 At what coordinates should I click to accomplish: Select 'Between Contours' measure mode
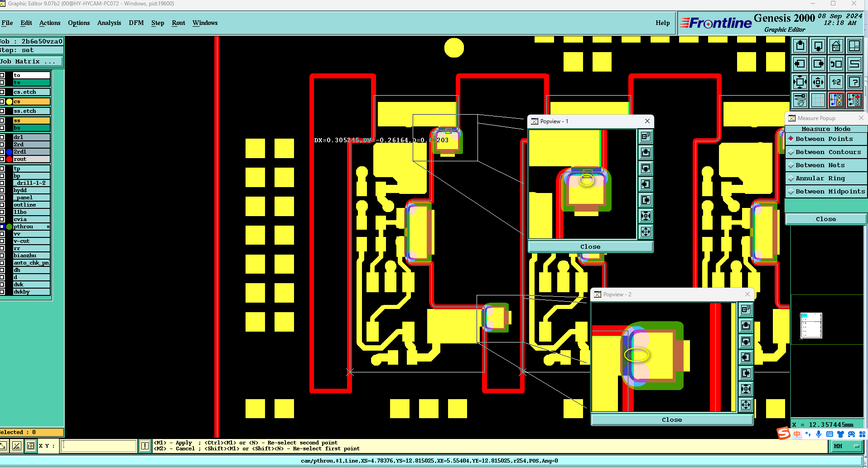click(x=826, y=152)
